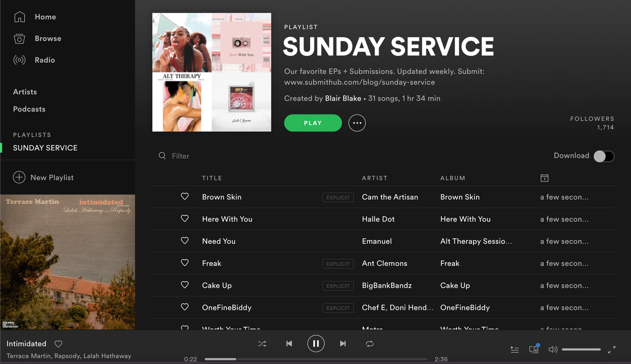Open connect to a device menu

(534, 349)
